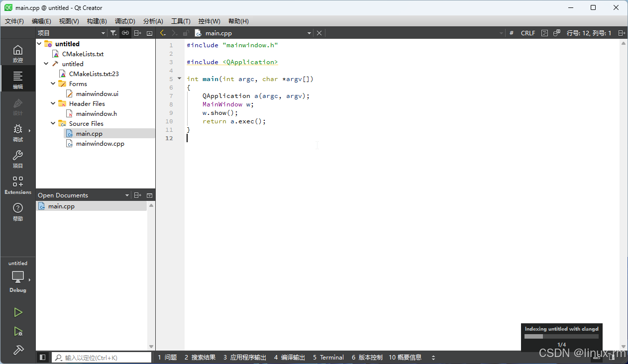Open the 视图(V) menu
The image size is (628, 364).
[69, 21]
